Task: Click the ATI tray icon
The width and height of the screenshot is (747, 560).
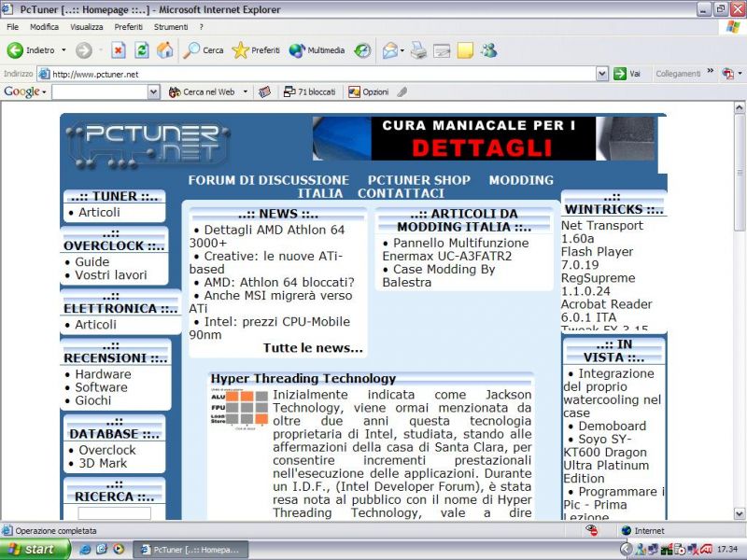Action: (x=706, y=550)
